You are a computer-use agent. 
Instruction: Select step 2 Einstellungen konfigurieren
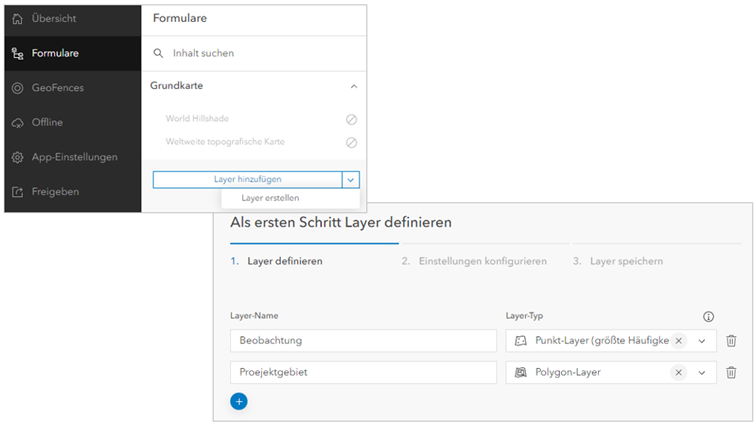click(x=474, y=261)
